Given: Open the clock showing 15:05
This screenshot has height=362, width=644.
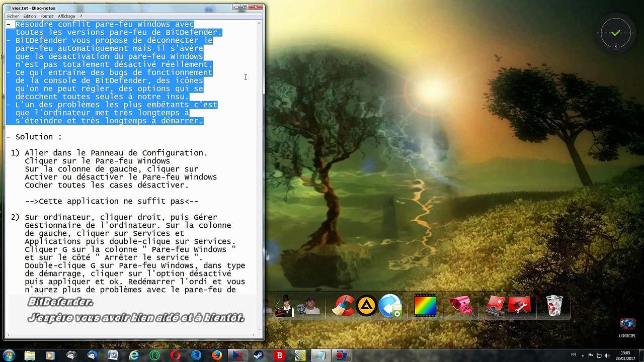Looking at the screenshot, I should pos(625,355).
